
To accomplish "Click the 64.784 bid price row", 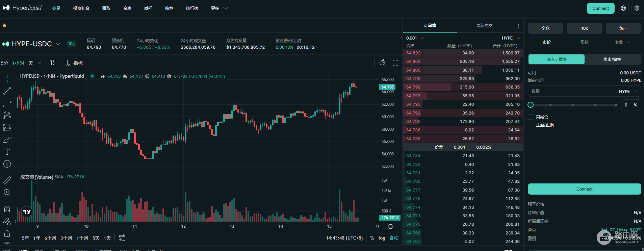I will 463,156.
